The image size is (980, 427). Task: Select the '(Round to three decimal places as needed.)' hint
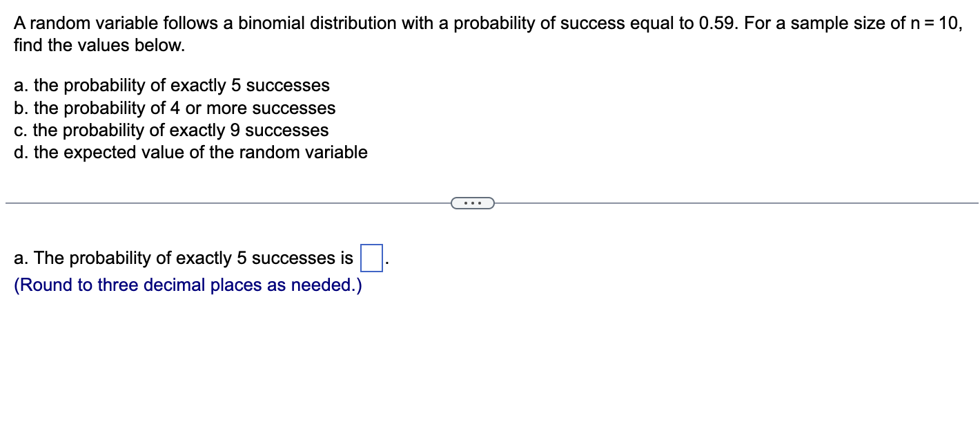coord(187,285)
